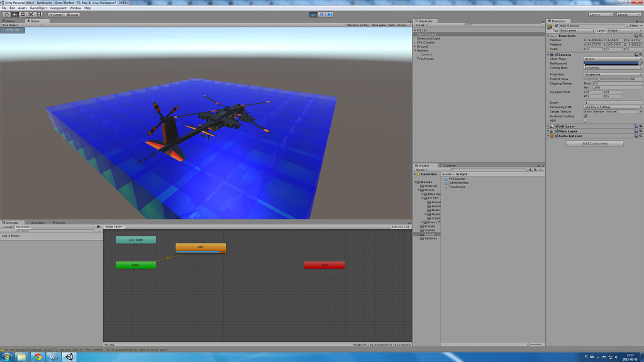Enable Occlusion Culling on the Camera

[x=586, y=116]
